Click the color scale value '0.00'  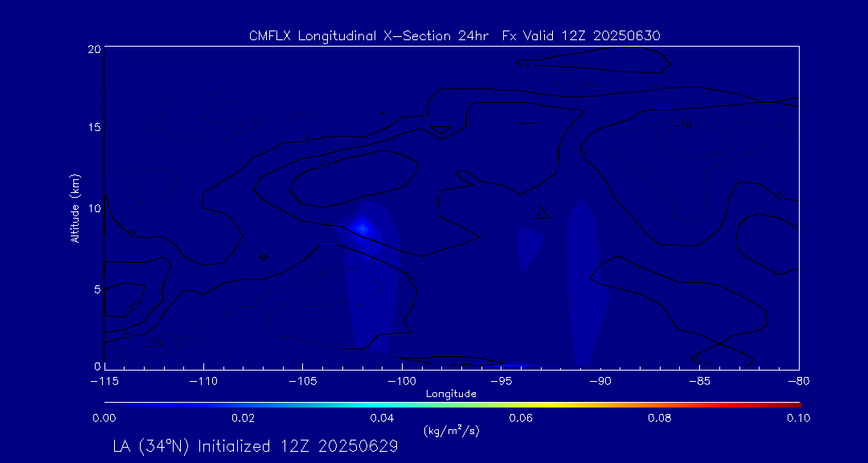click(x=104, y=418)
